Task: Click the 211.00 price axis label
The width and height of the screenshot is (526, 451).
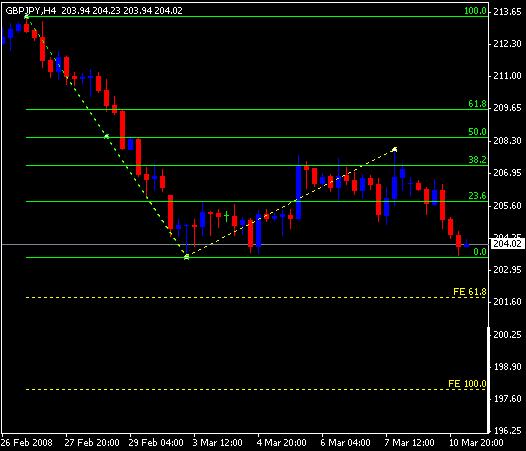Action: click(507, 76)
